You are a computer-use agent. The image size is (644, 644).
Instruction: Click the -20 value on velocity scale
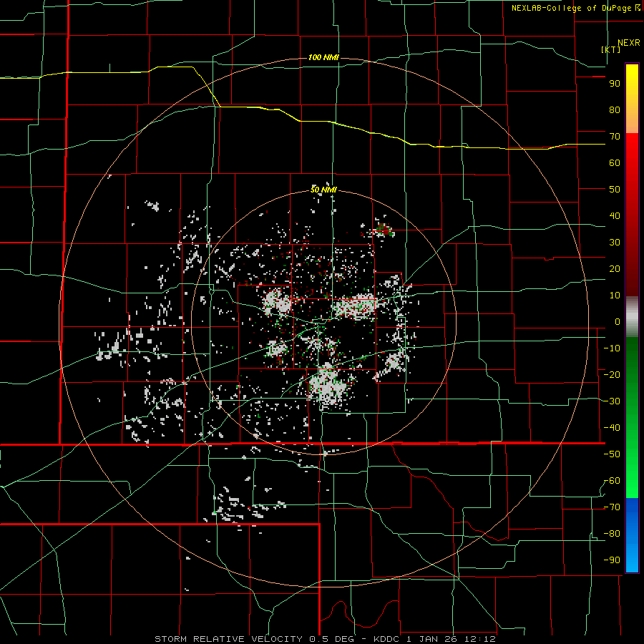coord(612,375)
